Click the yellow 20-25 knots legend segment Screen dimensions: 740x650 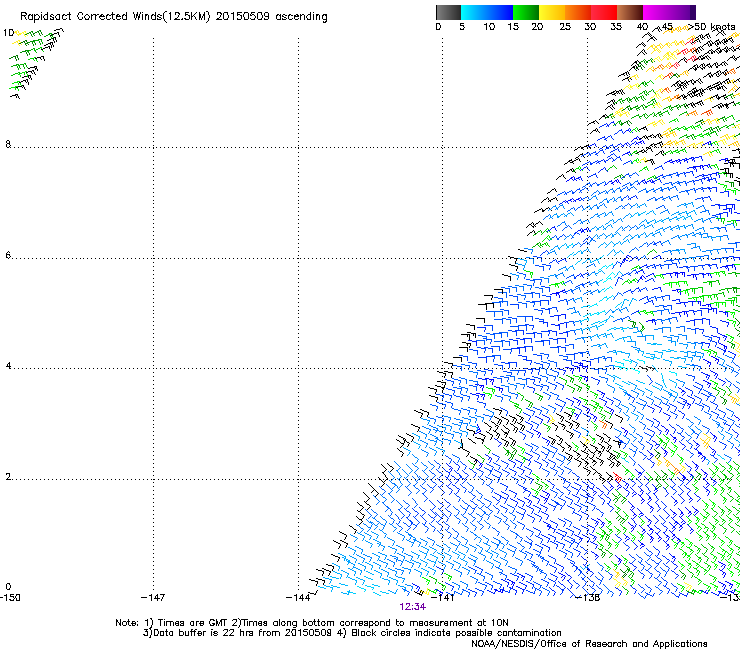(x=552, y=12)
